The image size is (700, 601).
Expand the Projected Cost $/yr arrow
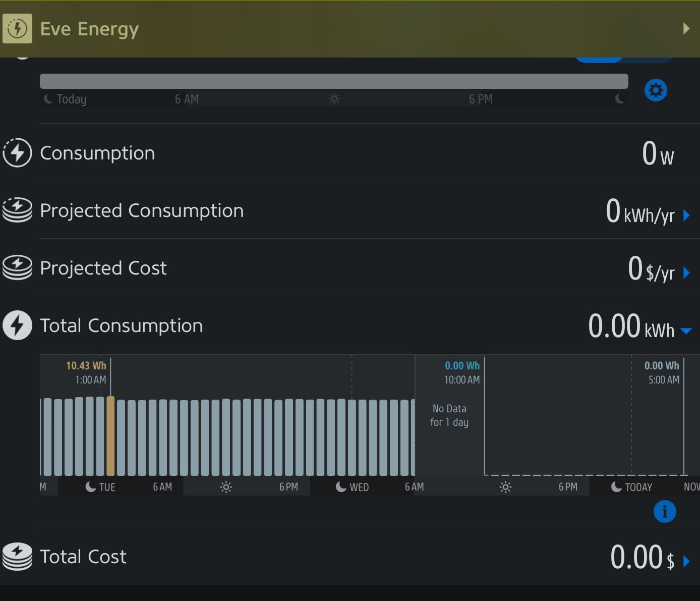(686, 273)
